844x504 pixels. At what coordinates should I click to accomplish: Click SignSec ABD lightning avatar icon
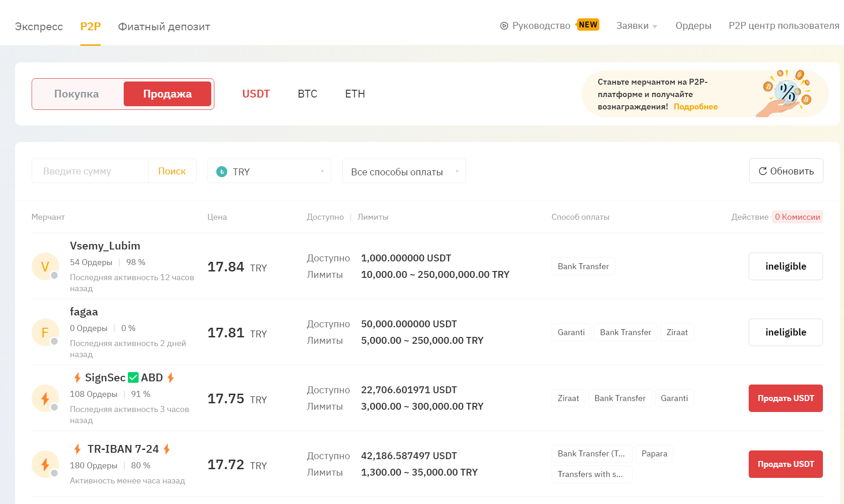[x=45, y=398]
